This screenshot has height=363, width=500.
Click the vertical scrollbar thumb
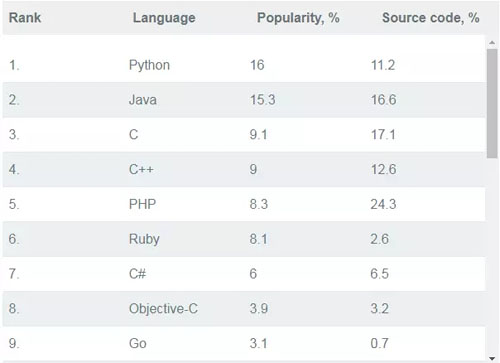point(492,103)
